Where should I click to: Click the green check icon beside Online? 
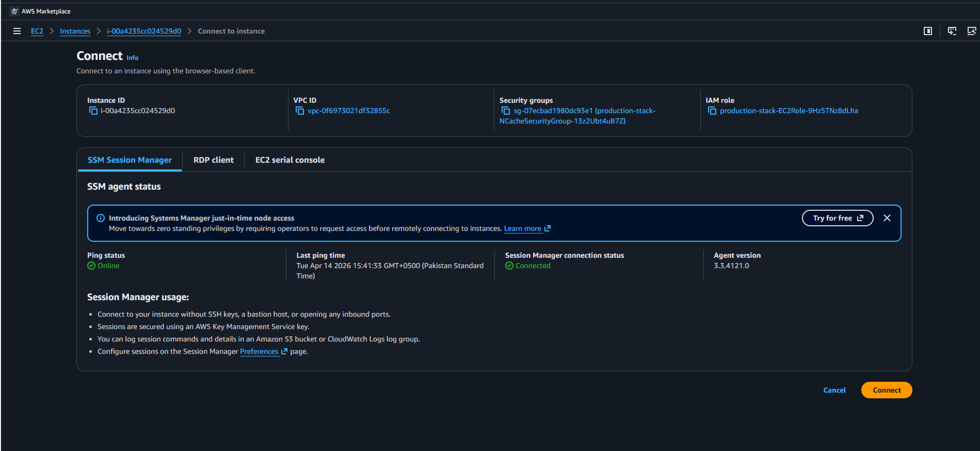pyautogui.click(x=91, y=266)
